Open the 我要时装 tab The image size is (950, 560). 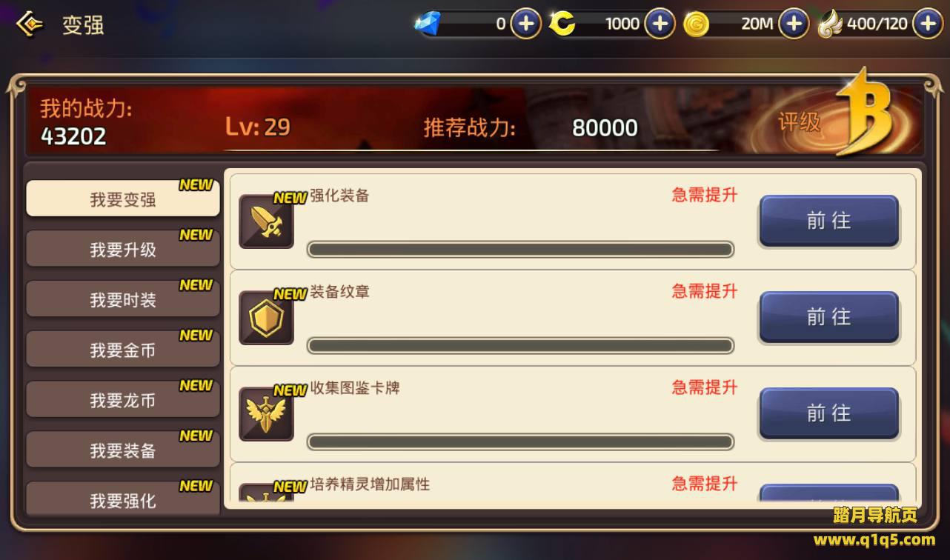click(x=123, y=299)
